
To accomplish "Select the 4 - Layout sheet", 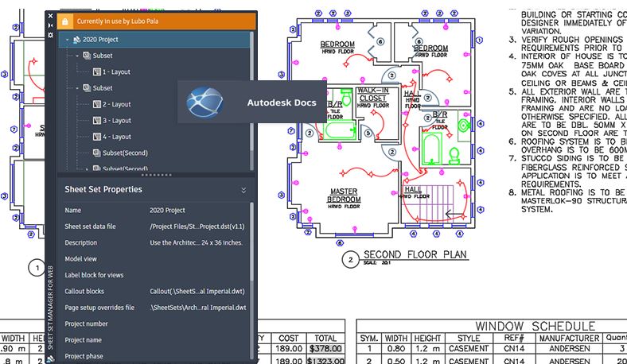I will [x=116, y=137].
